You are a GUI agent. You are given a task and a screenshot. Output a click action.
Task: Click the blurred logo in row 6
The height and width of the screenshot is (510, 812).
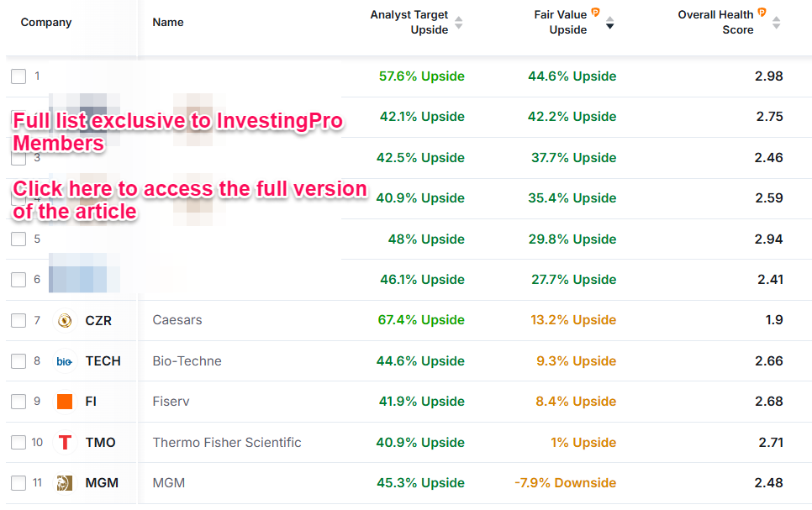click(83, 279)
